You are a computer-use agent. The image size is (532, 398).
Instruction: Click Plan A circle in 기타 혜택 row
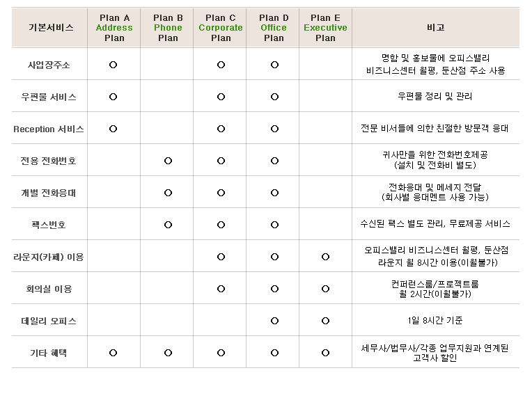(x=114, y=353)
